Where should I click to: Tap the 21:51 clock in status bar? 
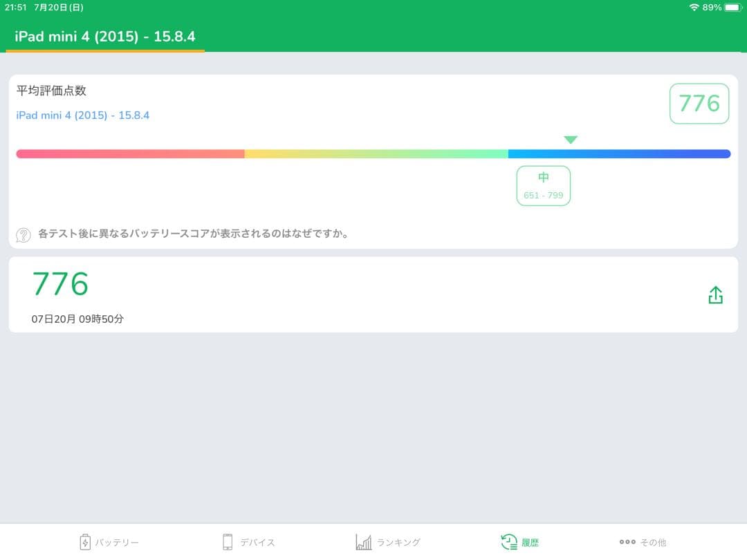pos(15,7)
